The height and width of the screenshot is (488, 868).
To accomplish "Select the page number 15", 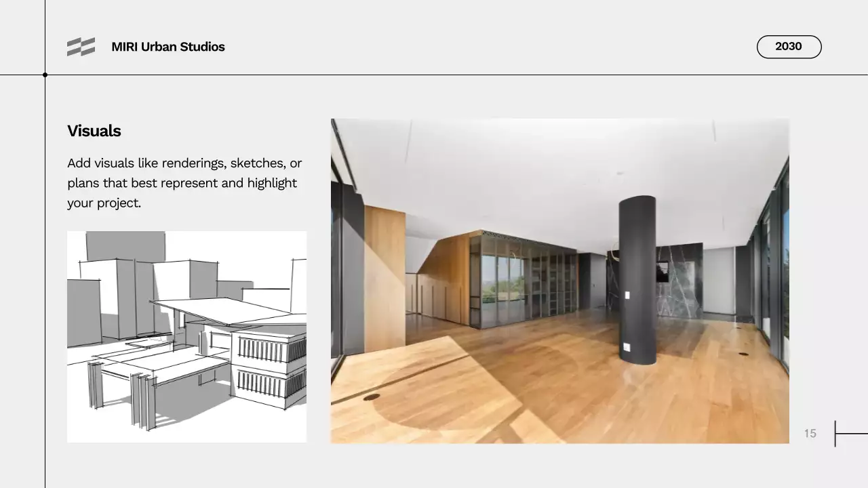I will (x=810, y=433).
